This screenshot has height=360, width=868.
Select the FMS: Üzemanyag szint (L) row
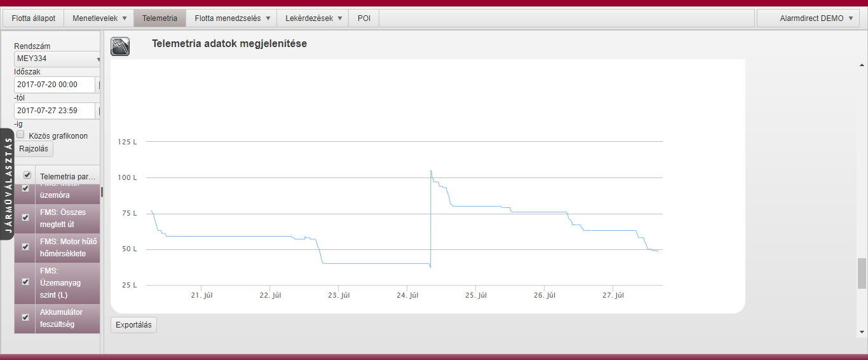(x=57, y=283)
